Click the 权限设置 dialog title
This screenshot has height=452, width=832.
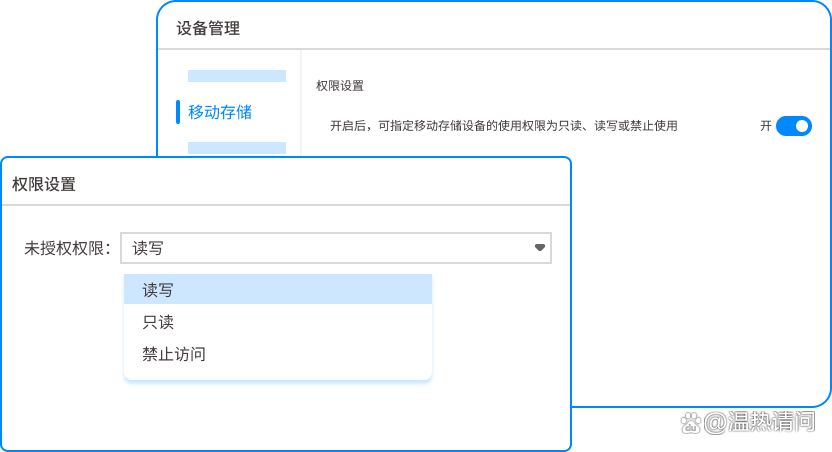(x=44, y=184)
